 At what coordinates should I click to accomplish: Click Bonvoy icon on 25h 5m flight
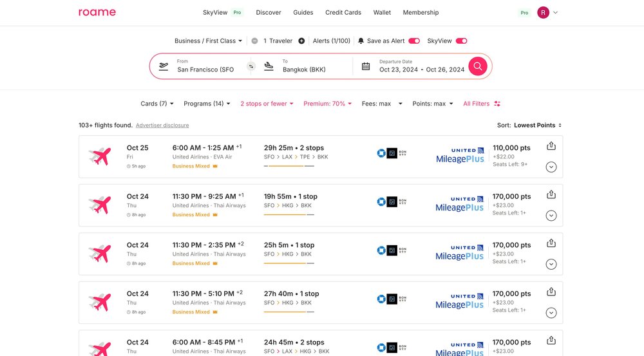[402, 250]
